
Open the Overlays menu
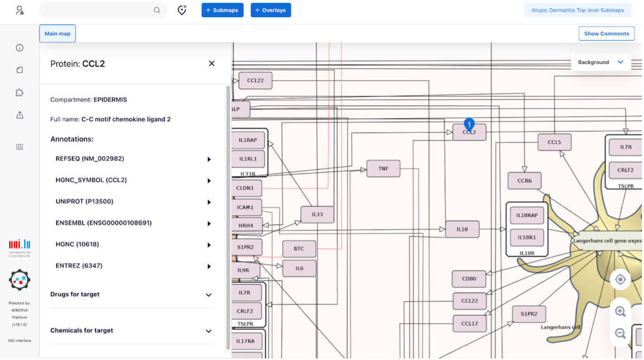click(x=271, y=10)
